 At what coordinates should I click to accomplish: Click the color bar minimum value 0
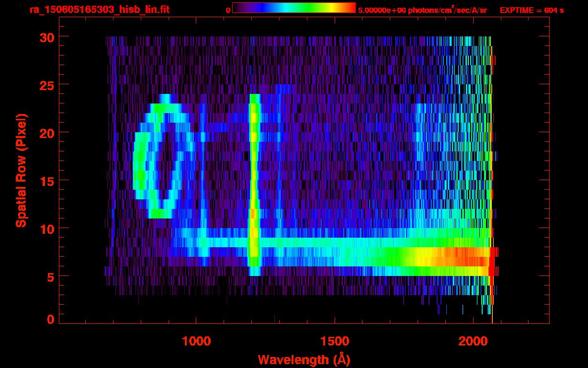coord(228,10)
